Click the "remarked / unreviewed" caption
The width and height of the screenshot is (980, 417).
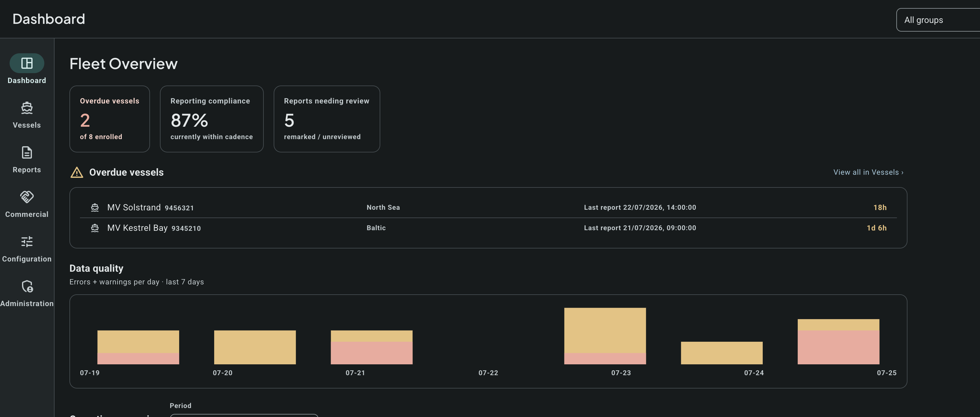pyautogui.click(x=322, y=137)
